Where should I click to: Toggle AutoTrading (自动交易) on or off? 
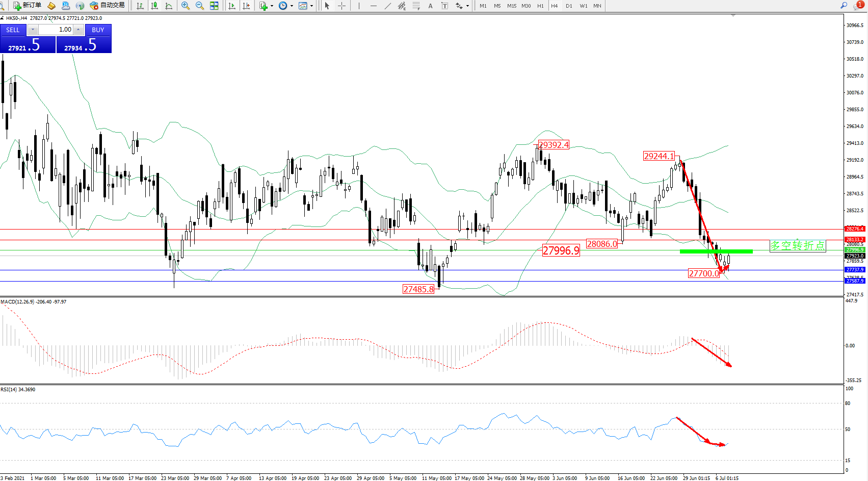coord(108,6)
